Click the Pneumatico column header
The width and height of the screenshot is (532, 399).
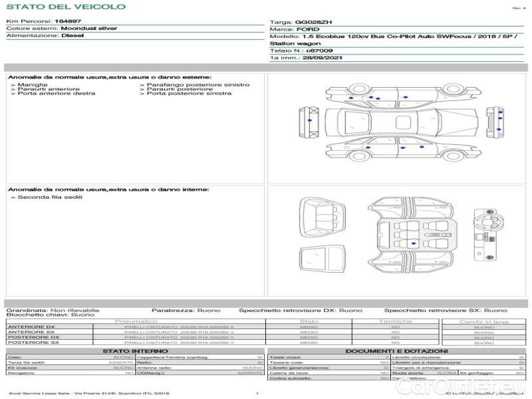pos(136,321)
